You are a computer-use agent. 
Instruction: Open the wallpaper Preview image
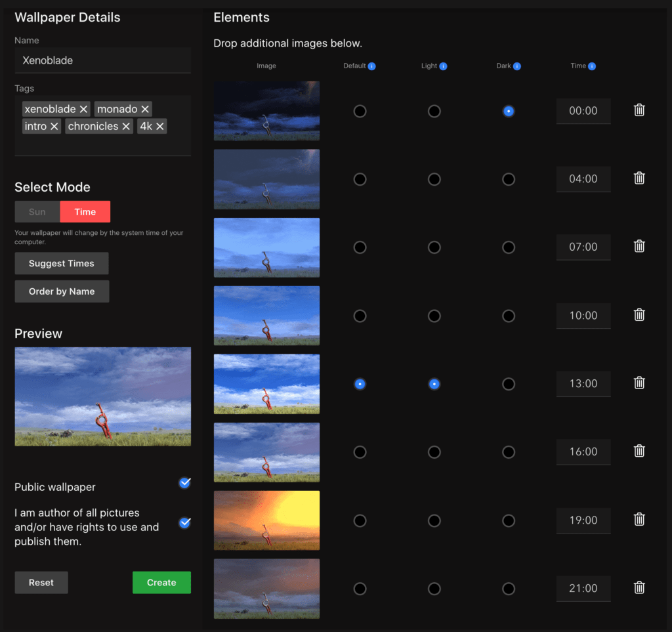pos(103,397)
